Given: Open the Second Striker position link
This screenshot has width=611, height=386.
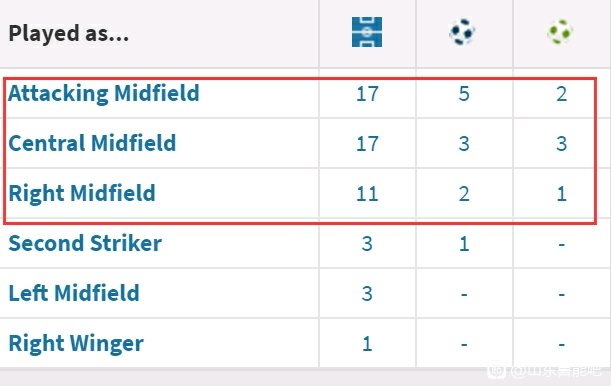Looking at the screenshot, I should [85, 243].
